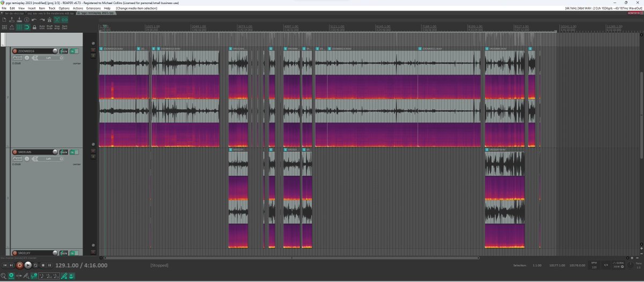The image size is (644, 282).
Task: Open FX button on SR051MS track
Action: [x=72, y=152]
